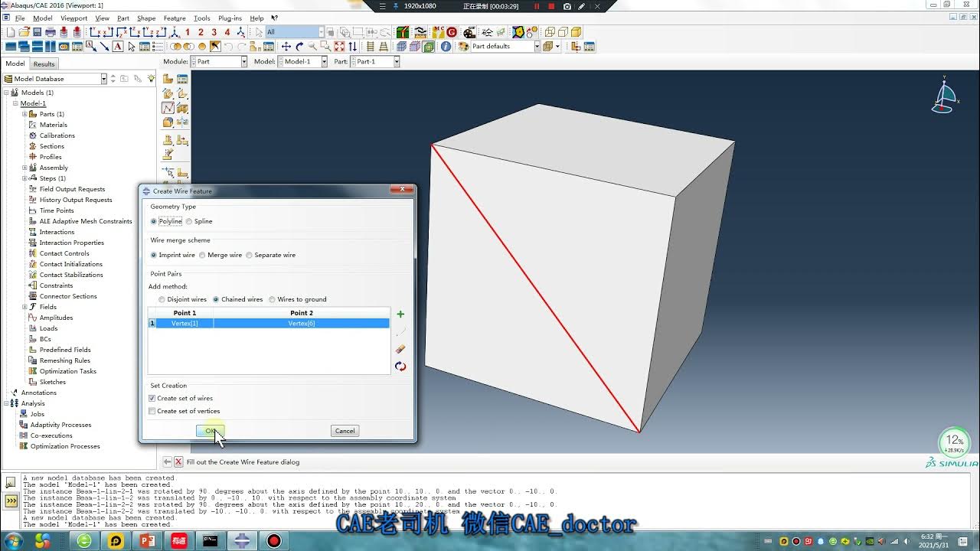Open the Model-1 dropdown in context bar
Screen dimensions: 980x551
coord(324,61)
